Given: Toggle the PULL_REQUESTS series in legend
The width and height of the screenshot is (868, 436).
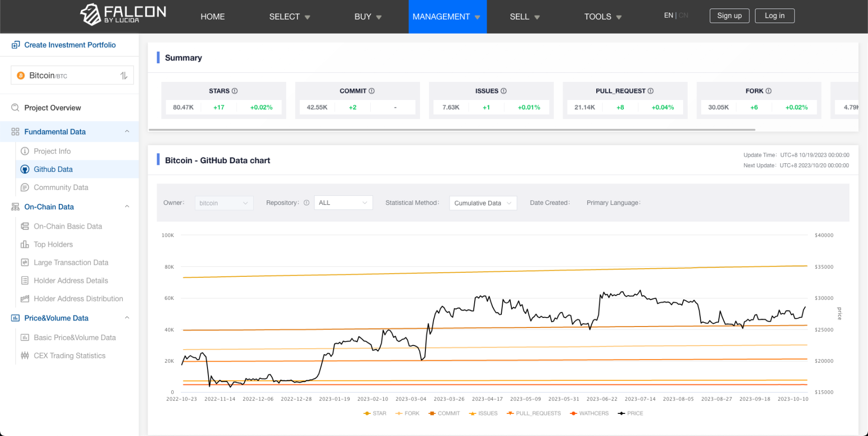Looking at the screenshot, I should click(534, 413).
